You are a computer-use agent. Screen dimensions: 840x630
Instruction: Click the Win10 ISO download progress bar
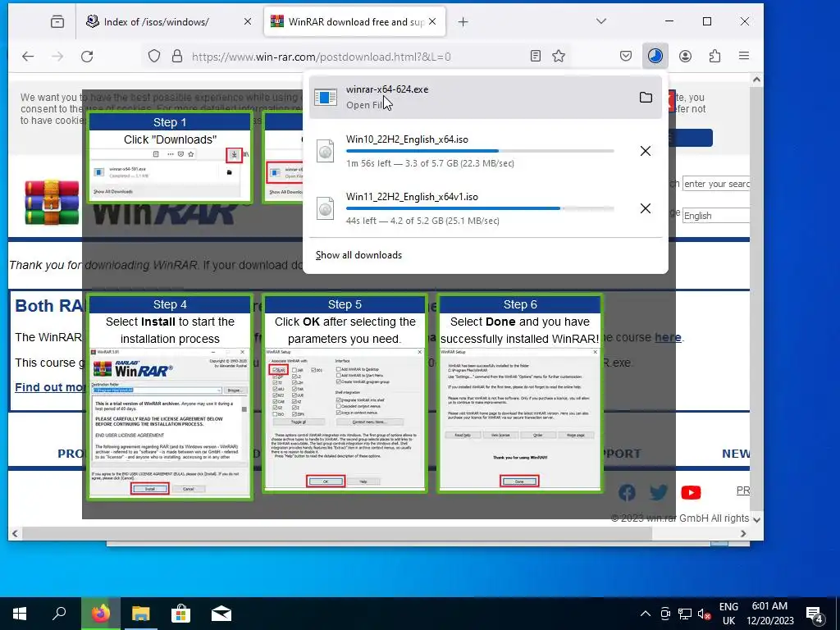[x=480, y=151]
